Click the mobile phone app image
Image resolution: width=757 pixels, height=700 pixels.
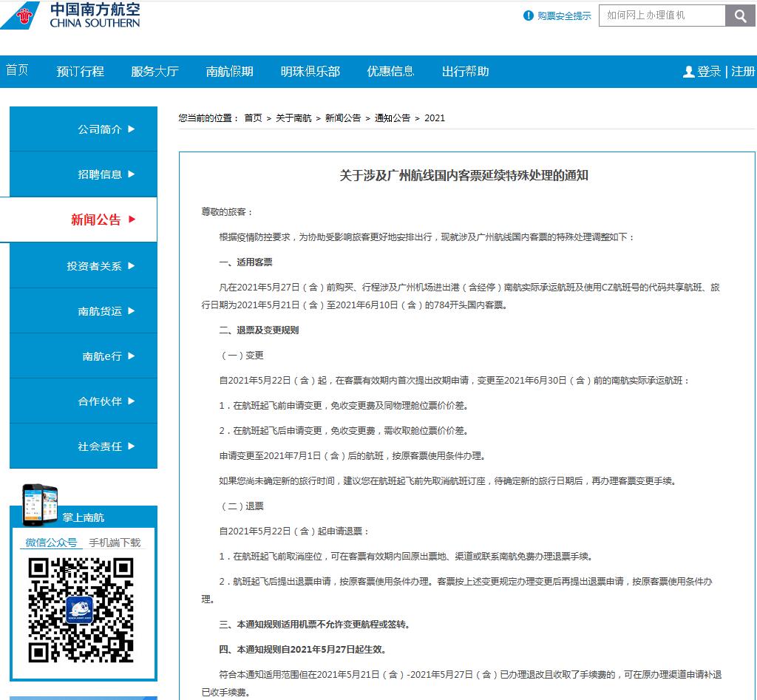tap(39, 503)
